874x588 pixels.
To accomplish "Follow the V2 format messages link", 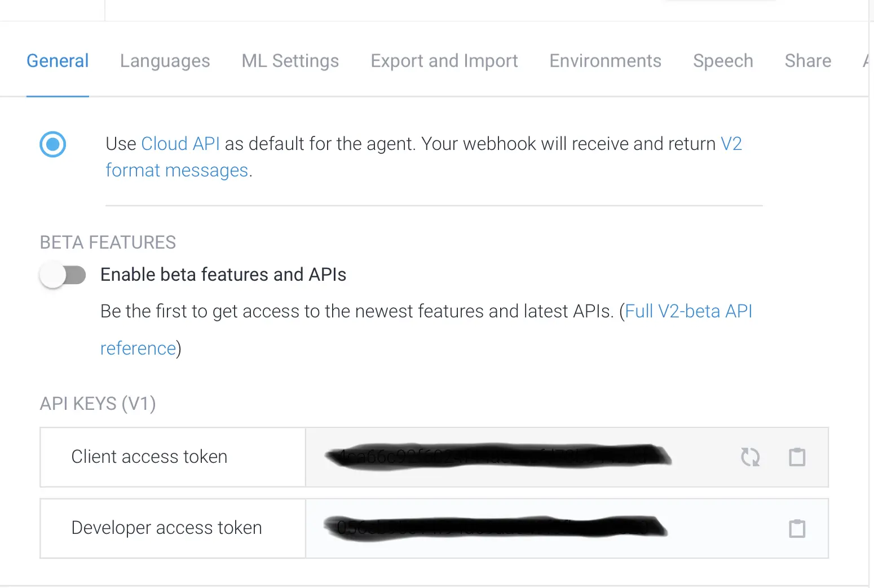I will tap(177, 170).
